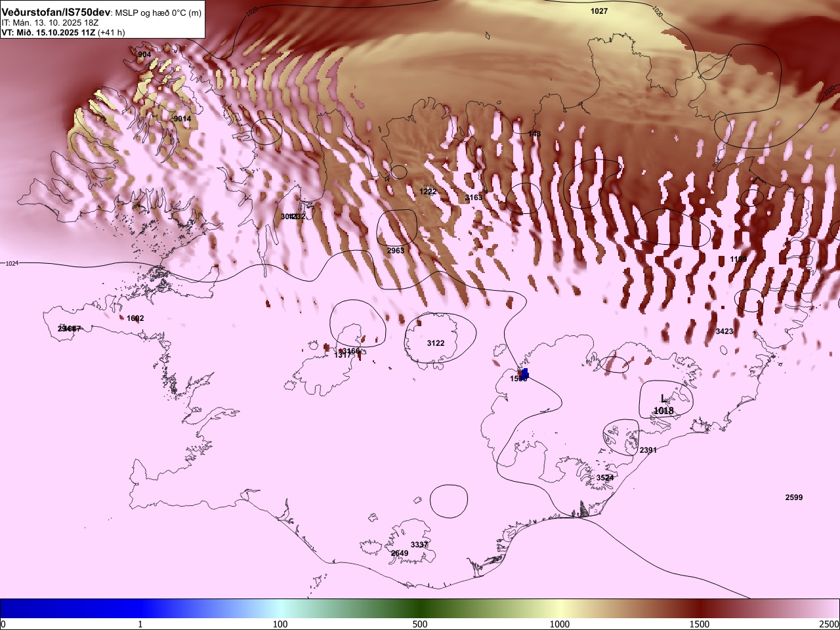The width and height of the screenshot is (840, 630).
Task: Click the 904 height value
Action: tap(144, 54)
